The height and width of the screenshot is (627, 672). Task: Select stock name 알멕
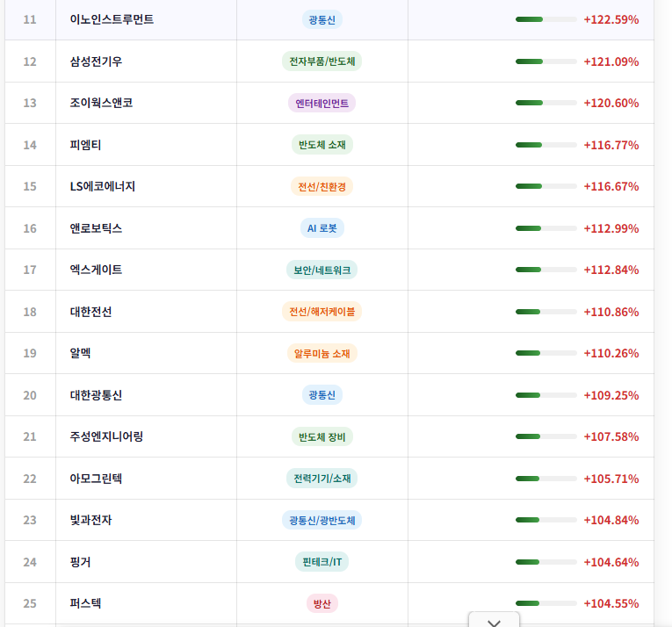tap(80, 353)
